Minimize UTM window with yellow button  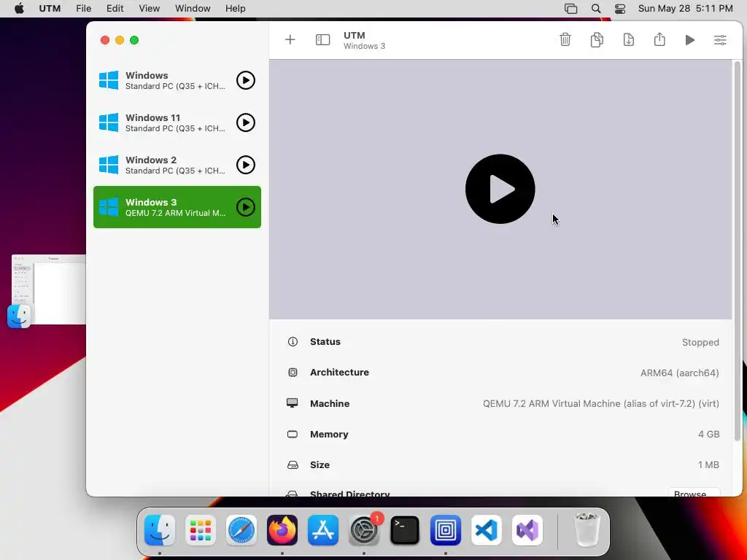pos(120,40)
